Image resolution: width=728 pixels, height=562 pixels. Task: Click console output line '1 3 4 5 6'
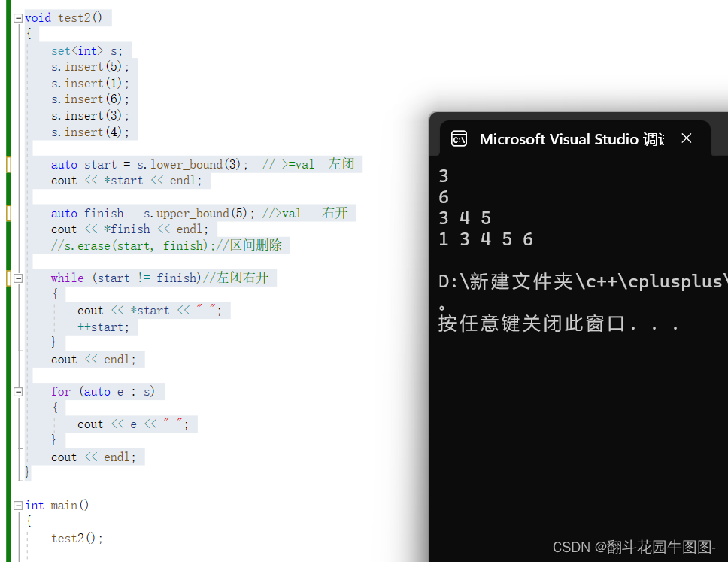pyautogui.click(x=486, y=239)
